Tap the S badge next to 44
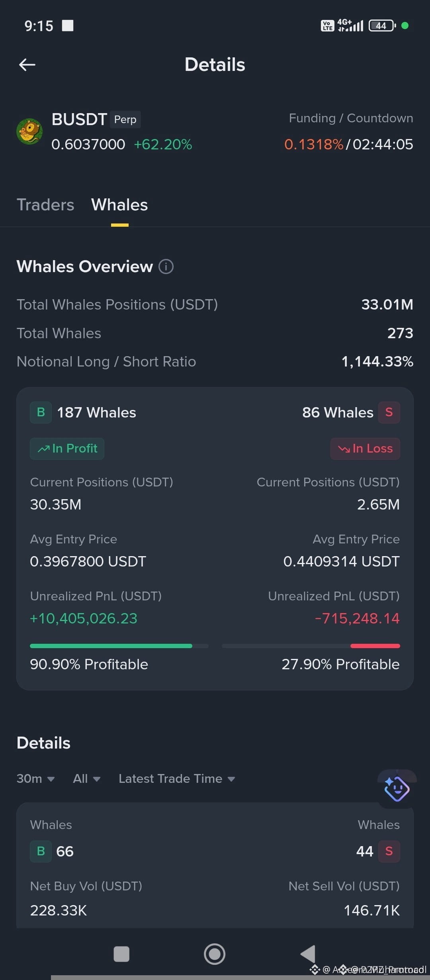The width and height of the screenshot is (430, 980). point(389,851)
